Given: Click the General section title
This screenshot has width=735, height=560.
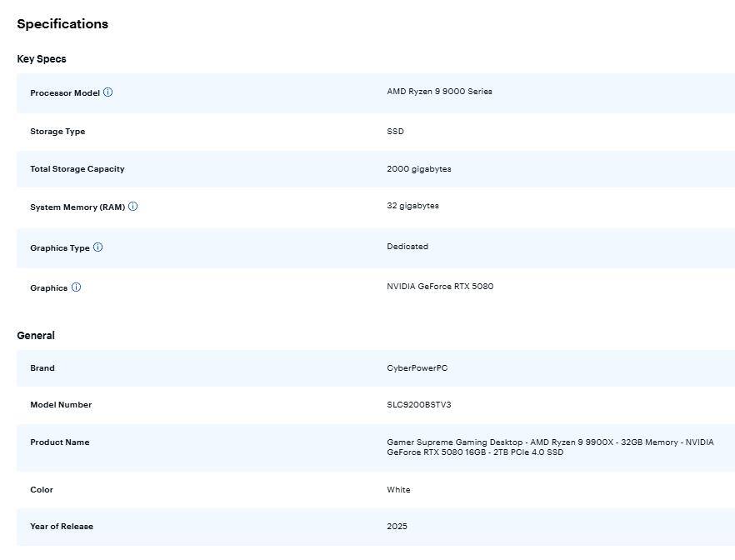Looking at the screenshot, I should [x=36, y=336].
